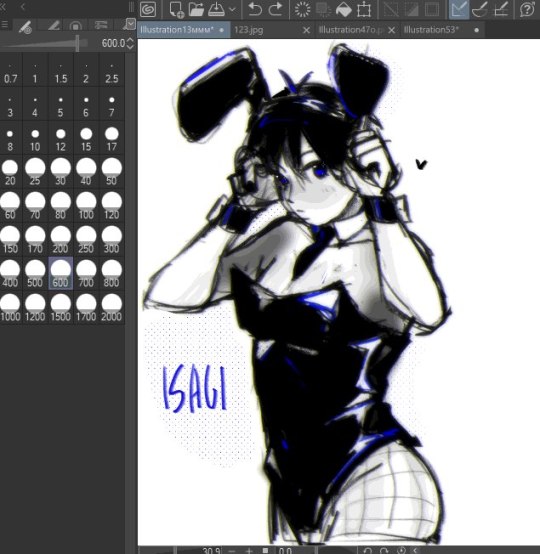Select brush size preset 7
This screenshot has width=540, height=554.
coord(112,104)
